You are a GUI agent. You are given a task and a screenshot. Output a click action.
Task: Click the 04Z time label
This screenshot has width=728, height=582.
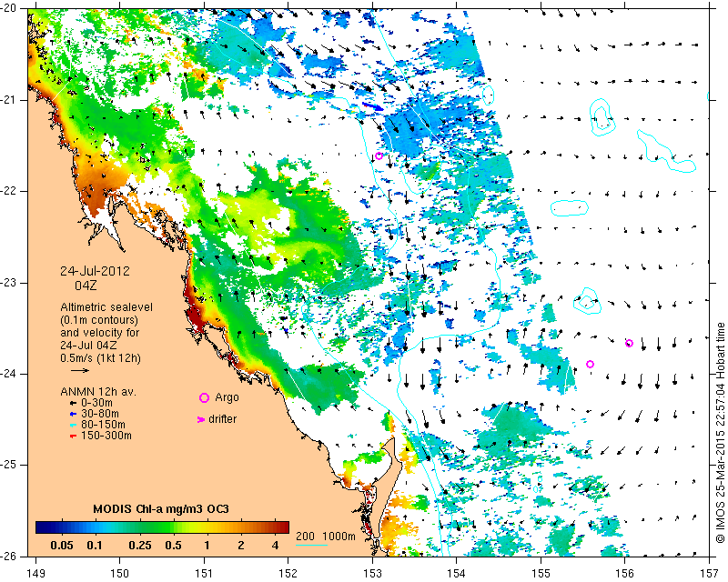coord(86,286)
